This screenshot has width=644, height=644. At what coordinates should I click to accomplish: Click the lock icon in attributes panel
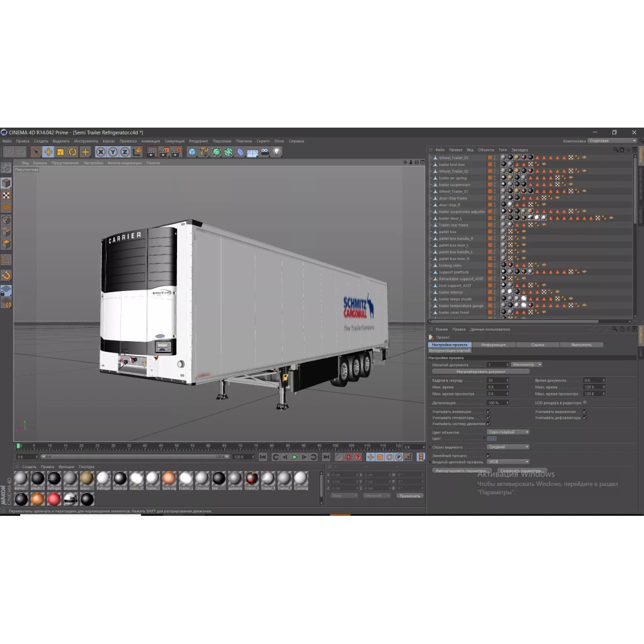622,329
